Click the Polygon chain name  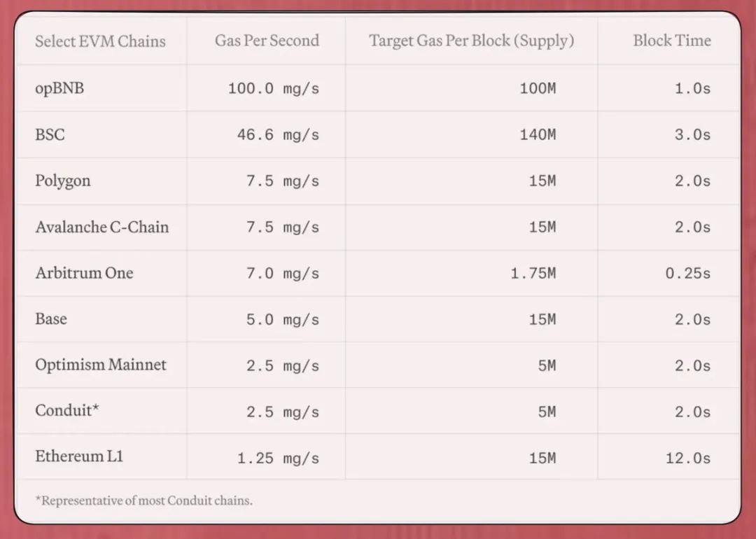coord(63,181)
